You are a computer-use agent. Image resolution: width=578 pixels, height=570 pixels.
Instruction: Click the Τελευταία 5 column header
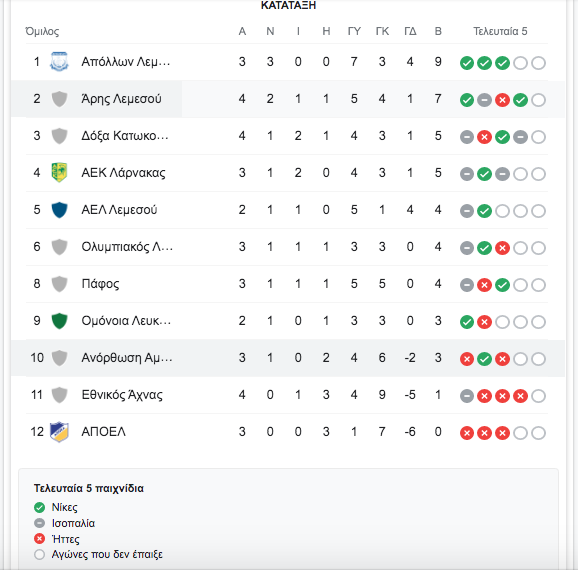coord(500,31)
